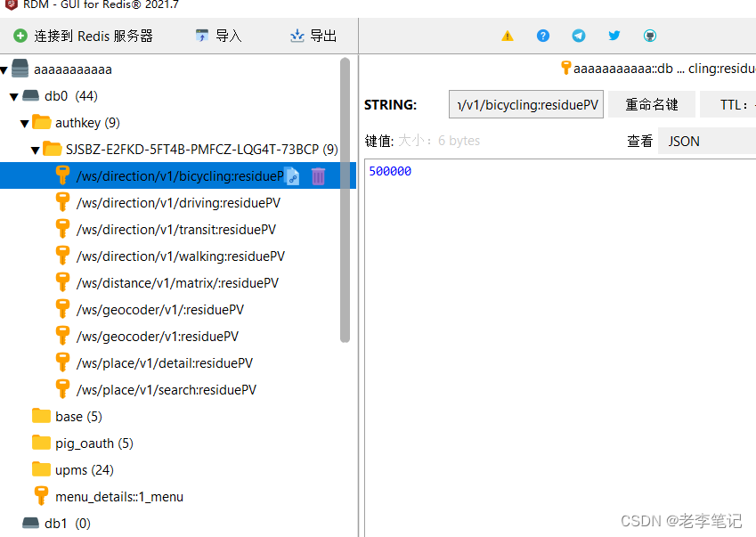
Task: Select menu_details::1_menu key
Action: point(119,497)
